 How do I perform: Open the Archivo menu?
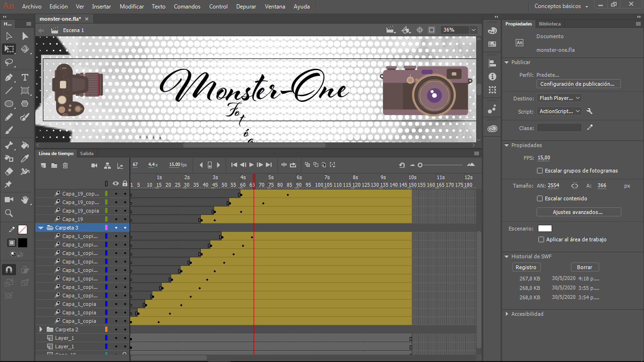click(32, 7)
